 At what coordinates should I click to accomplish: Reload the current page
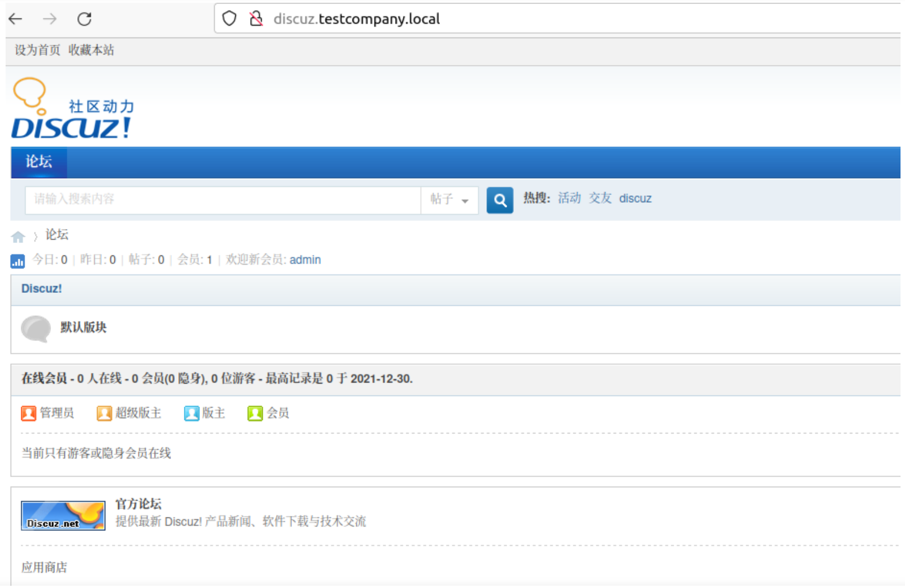pos(85,19)
